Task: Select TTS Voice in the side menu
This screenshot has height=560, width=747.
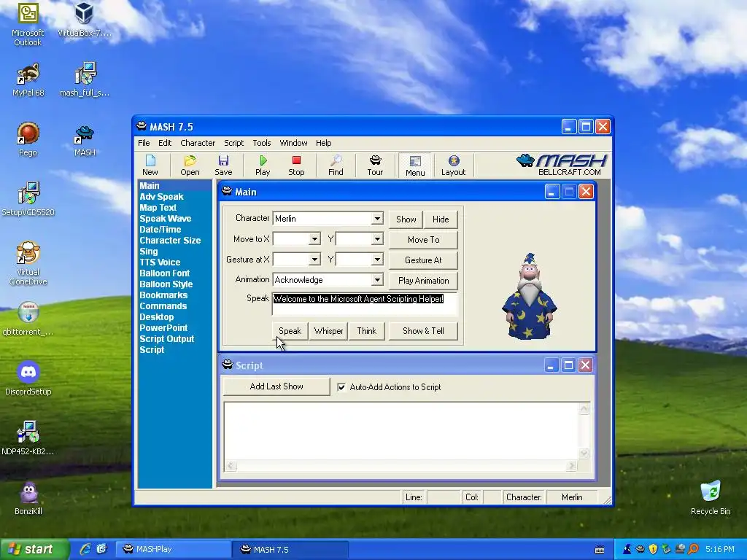Action: click(x=160, y=262)
